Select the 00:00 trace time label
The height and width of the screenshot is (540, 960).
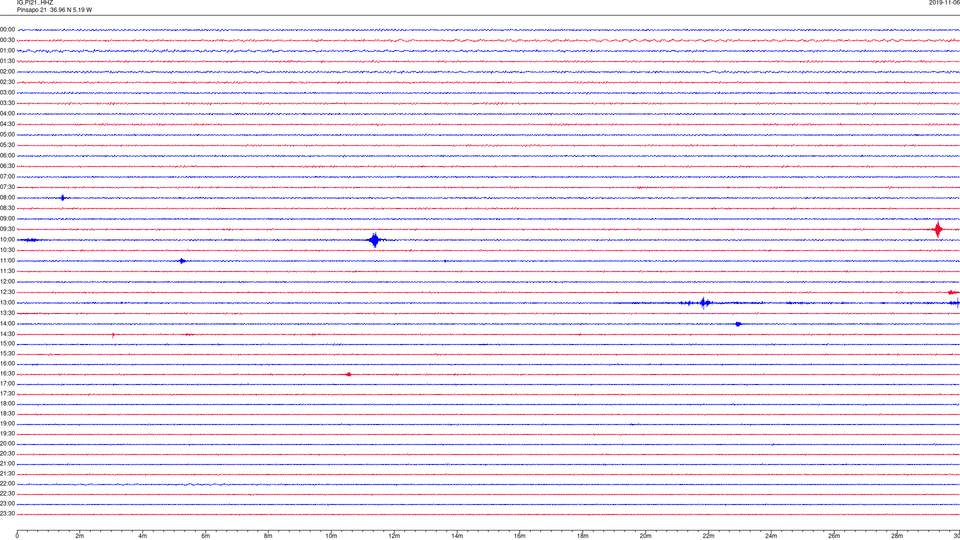[7, 29]
